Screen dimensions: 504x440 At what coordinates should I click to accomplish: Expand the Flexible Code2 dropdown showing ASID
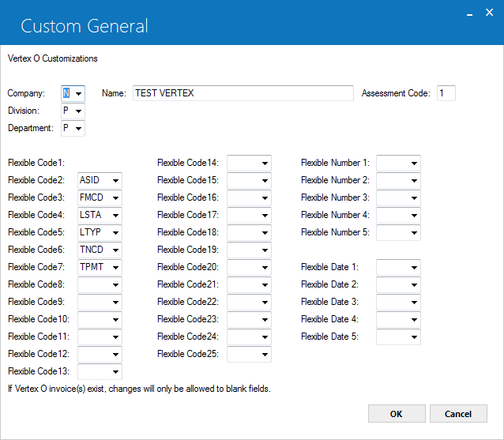point(100,180)
